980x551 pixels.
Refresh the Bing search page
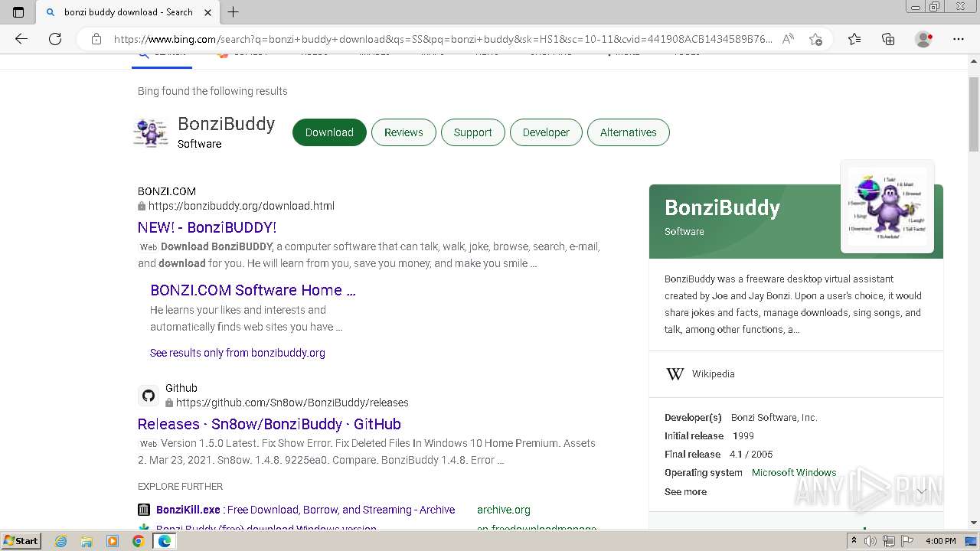coord(55,39)
